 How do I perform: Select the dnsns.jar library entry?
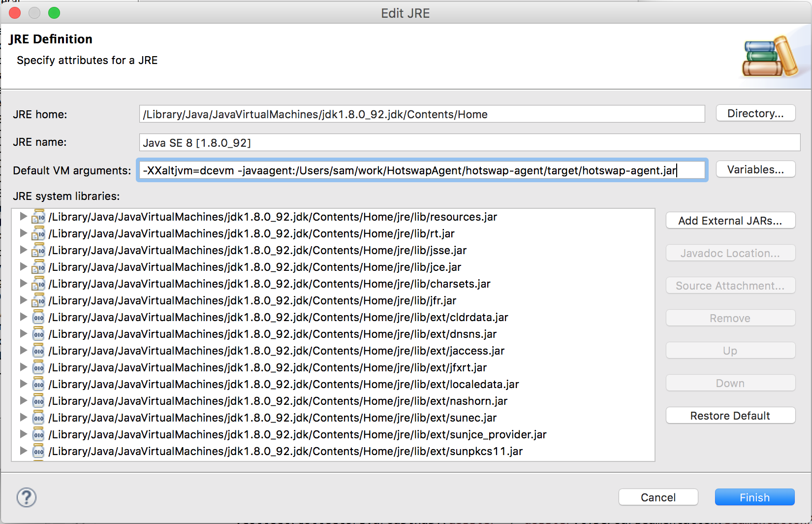[272, 334]
